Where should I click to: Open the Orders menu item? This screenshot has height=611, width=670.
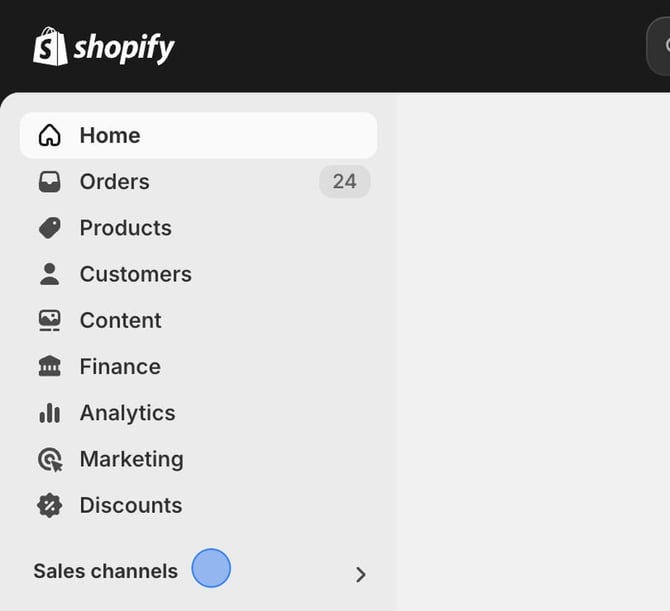(x=115, y=182)
